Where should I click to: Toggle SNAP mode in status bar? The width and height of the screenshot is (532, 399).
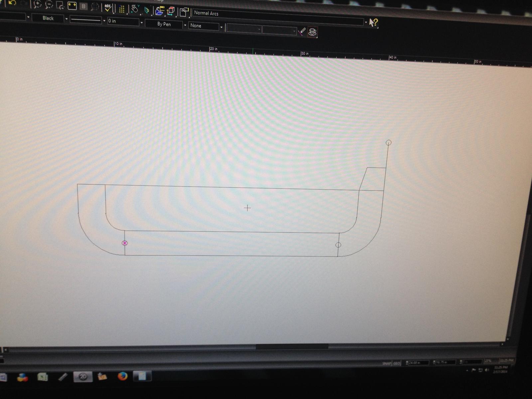click(386, 363)
